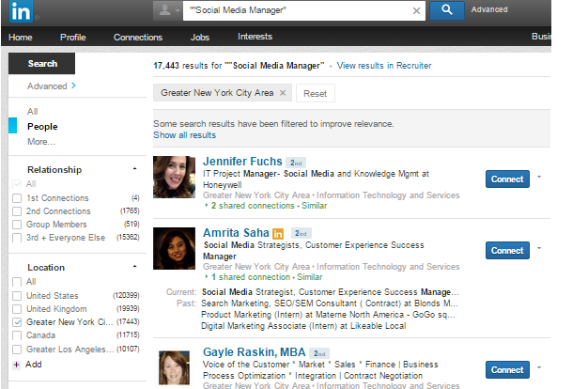Check the 1st Connections checkbox
Image resolution: width=588 pixels, height=389 pixels.
[x=17, y=198]
